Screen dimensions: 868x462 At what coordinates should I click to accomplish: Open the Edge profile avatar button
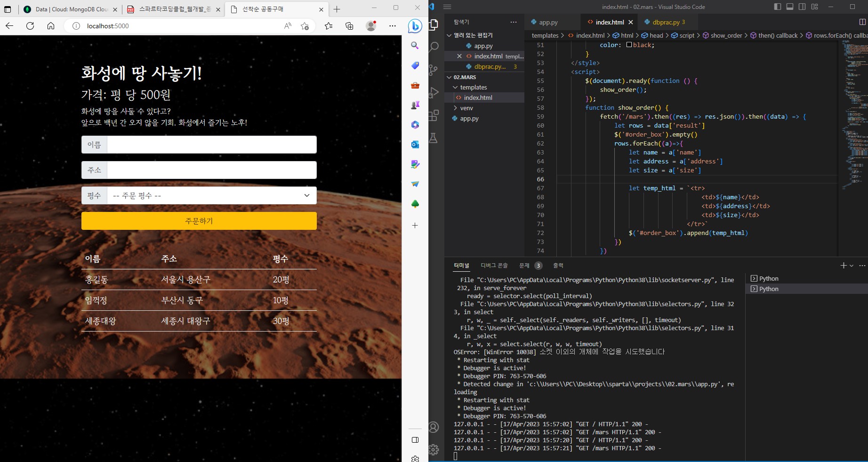371,26
